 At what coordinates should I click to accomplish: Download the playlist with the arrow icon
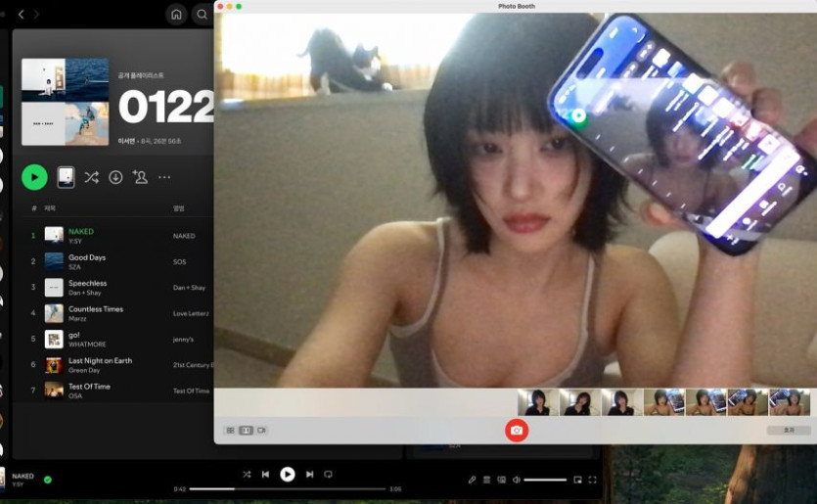115,177
